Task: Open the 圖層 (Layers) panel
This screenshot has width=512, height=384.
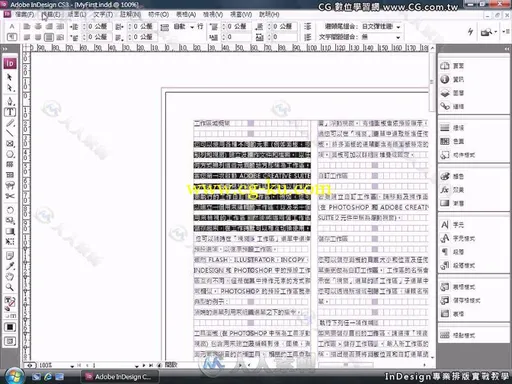Action: tap(452, 93)
